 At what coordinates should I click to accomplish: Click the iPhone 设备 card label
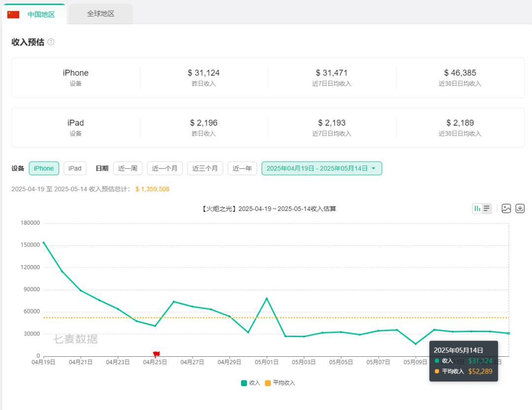pos(76,83)
